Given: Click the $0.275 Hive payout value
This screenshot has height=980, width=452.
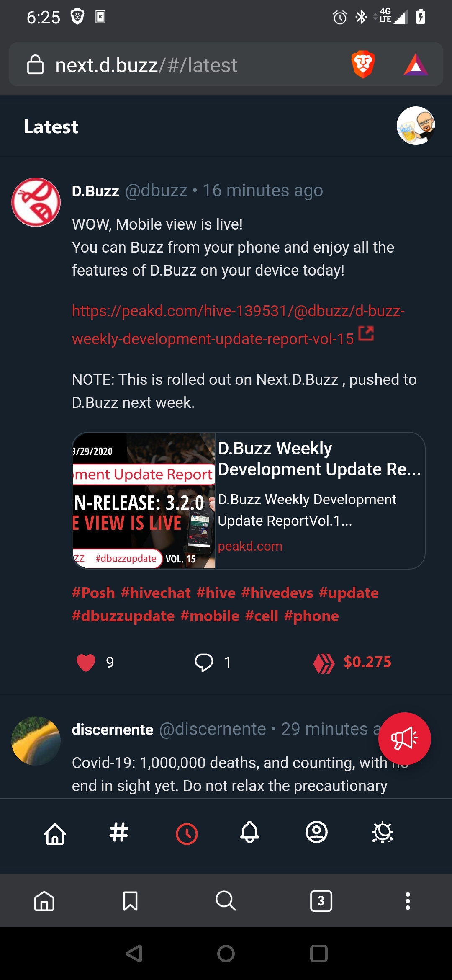Looking at the screenshot, I should click(367, 662).
